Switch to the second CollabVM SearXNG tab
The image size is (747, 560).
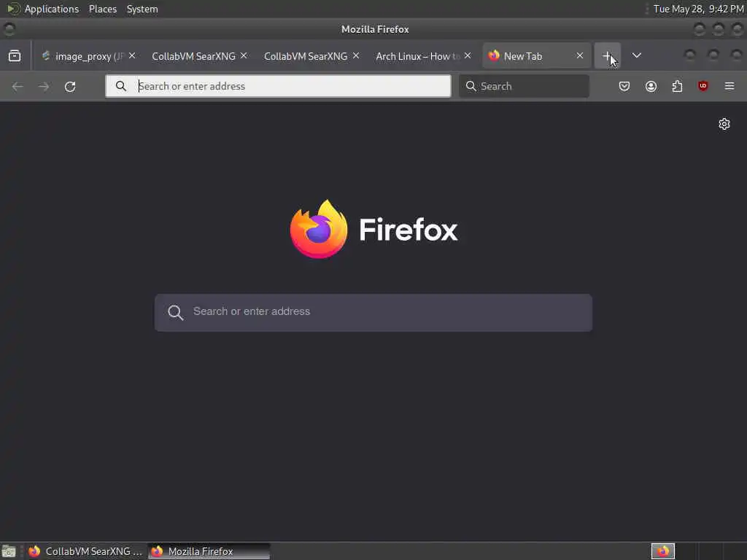click(x=306, y=56)
